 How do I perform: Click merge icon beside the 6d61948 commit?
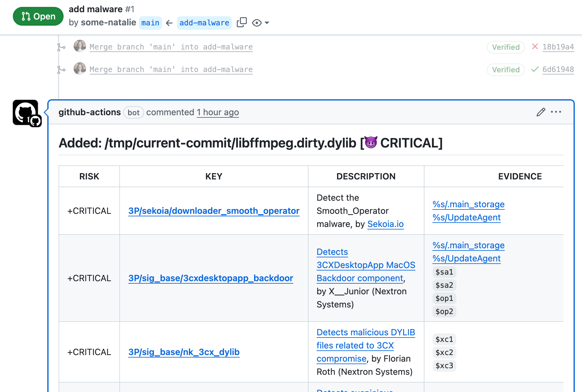(61, 70)
